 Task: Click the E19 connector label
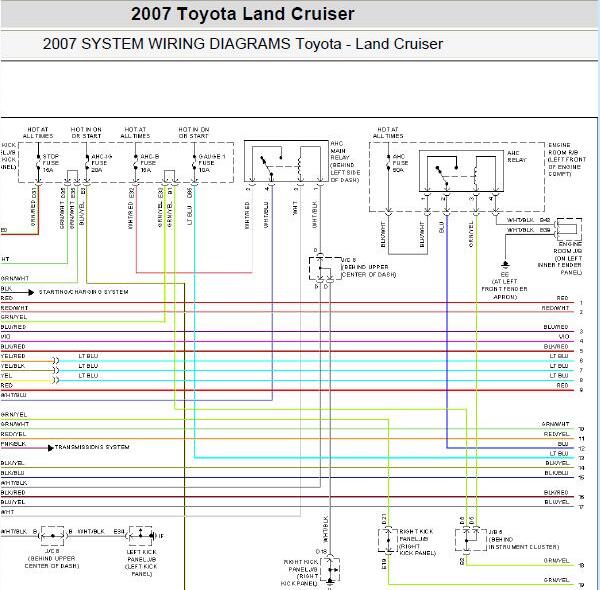(x=384, y=564)
